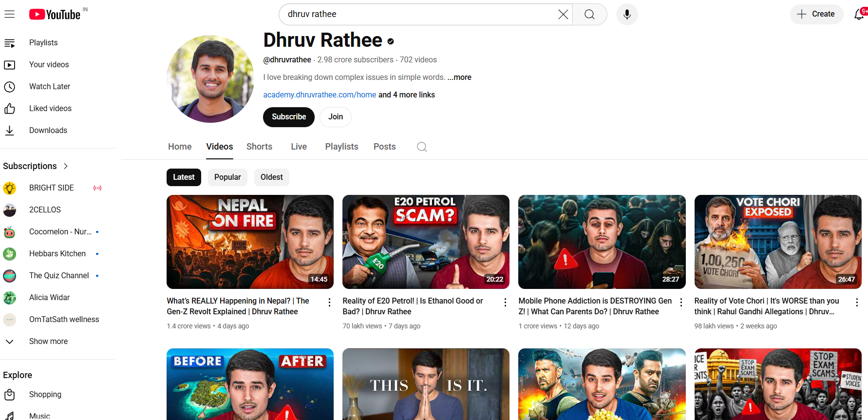868x420 pixels.
Task: Click the YouTube logo
Action: point(55,15)
